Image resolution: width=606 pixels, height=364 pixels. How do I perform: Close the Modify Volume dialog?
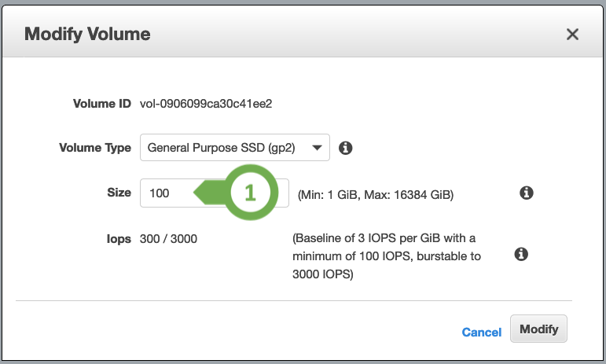pos(572,35)
